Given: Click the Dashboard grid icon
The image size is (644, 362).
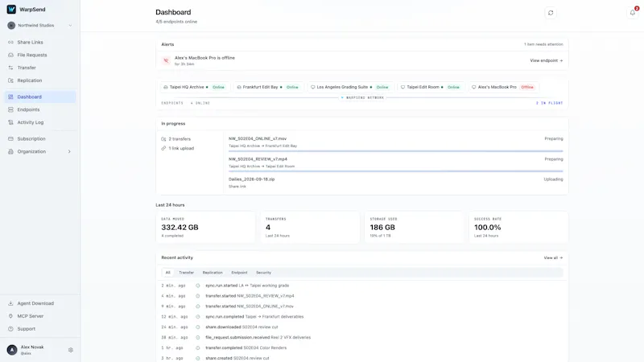Looking at the screenshot, I should [10, 97].
